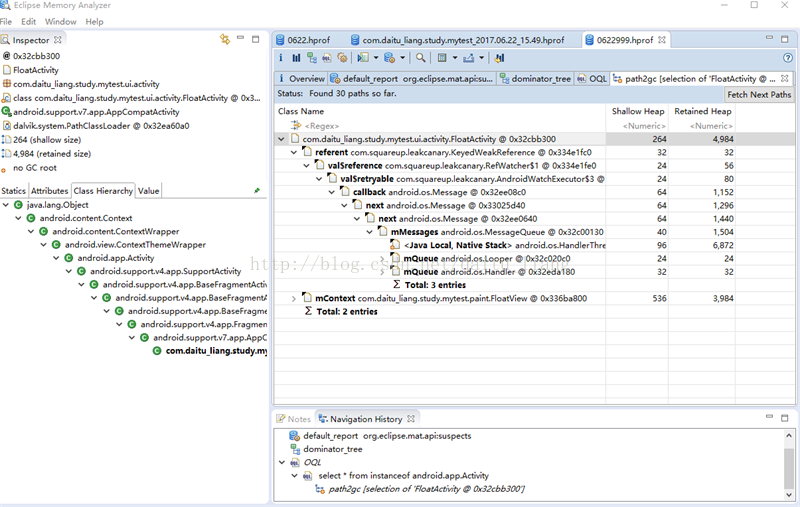Click the run expert system test icon
Image resolution: width=800 pixels, height=507 pixels.
point(363,58)
